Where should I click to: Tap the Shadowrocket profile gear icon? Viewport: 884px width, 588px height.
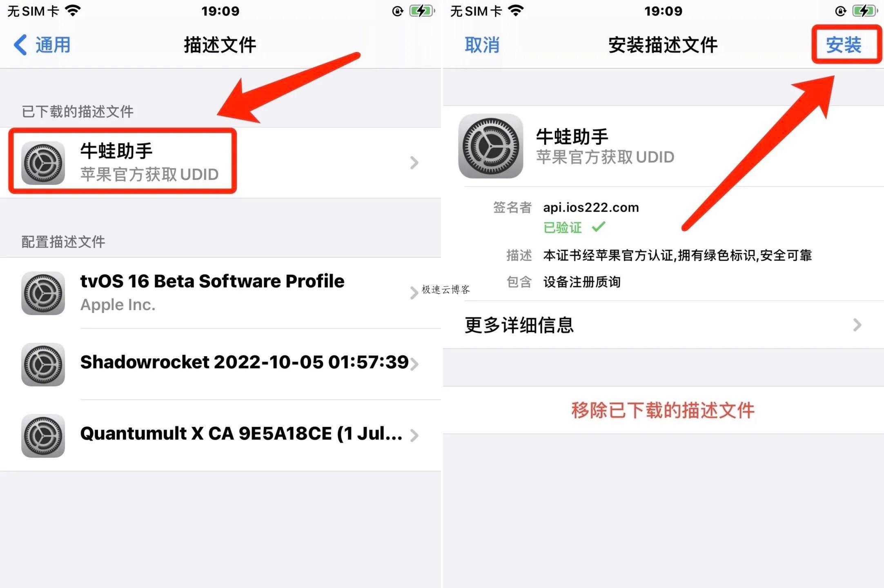(x=43, y=364)
